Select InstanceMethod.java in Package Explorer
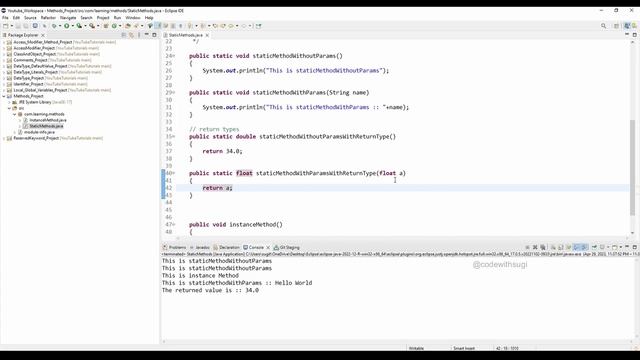Viewport: 640px width, 360px height. [48, 120]
